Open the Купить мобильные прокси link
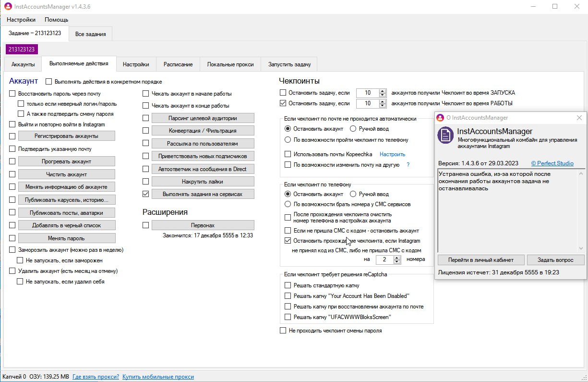Screen dimensions: 588x382 (x=158, y=377)
